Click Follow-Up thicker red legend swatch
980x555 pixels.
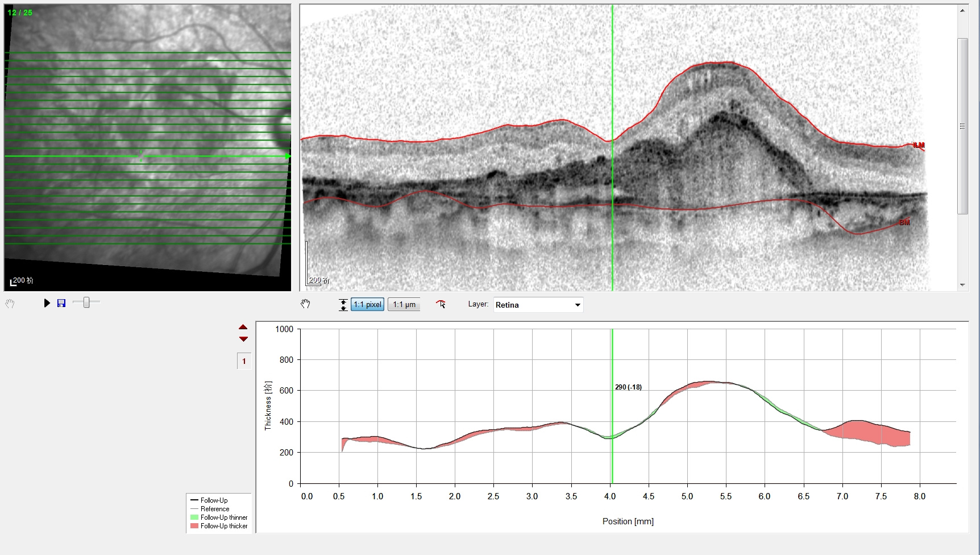(194, 526)
